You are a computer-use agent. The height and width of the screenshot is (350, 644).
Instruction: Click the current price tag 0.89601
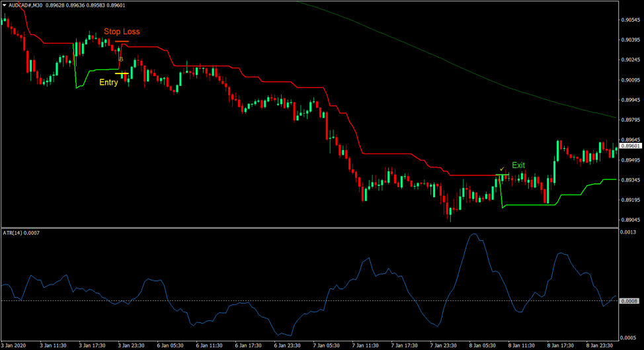point(631,146)
